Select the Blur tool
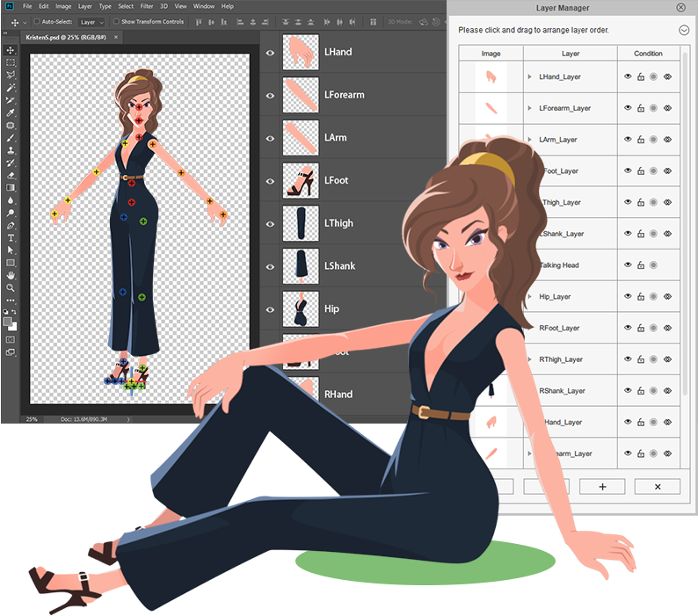The image size is (698, 616). [x=11, y=200]
